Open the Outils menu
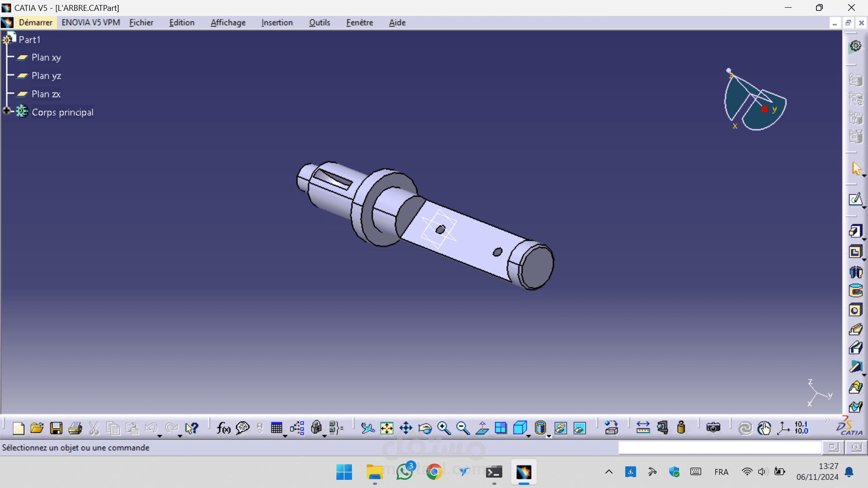The width and height of the screenshot is (868, 488). tap(319, 23)
